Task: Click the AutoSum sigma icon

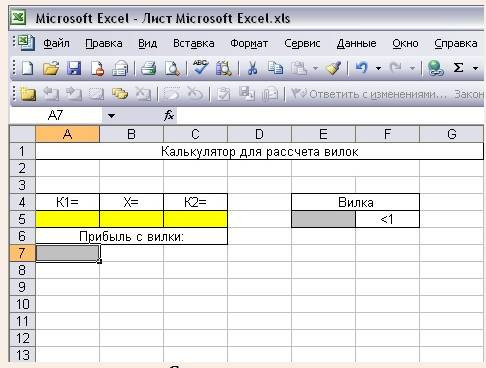Action: pos(459,68)
